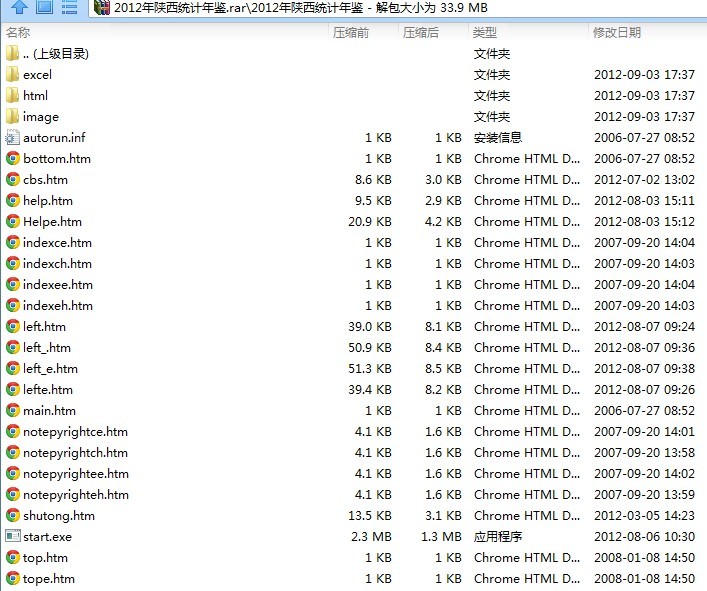
Task: Click the Chrome icon next to left.htm
Action: tap(13, 326)
